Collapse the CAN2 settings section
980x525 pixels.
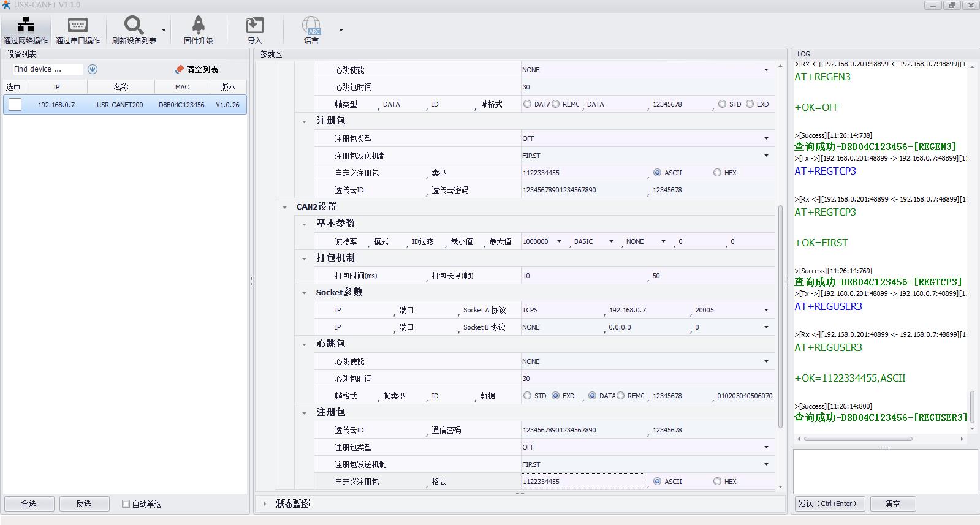coord(284,207)
